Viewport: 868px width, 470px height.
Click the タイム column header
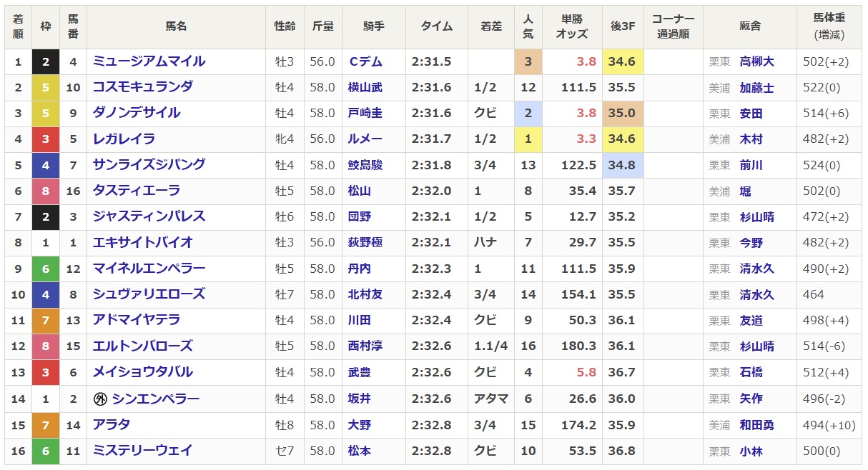(436, 26)
